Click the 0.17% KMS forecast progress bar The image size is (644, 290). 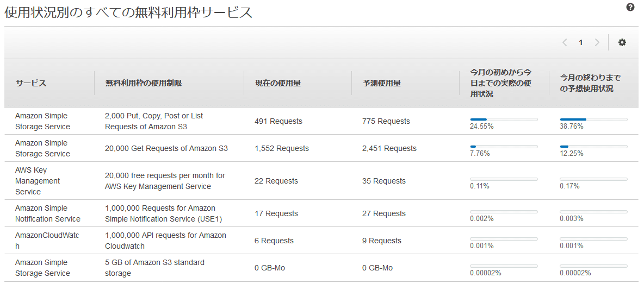pos(593,179)
